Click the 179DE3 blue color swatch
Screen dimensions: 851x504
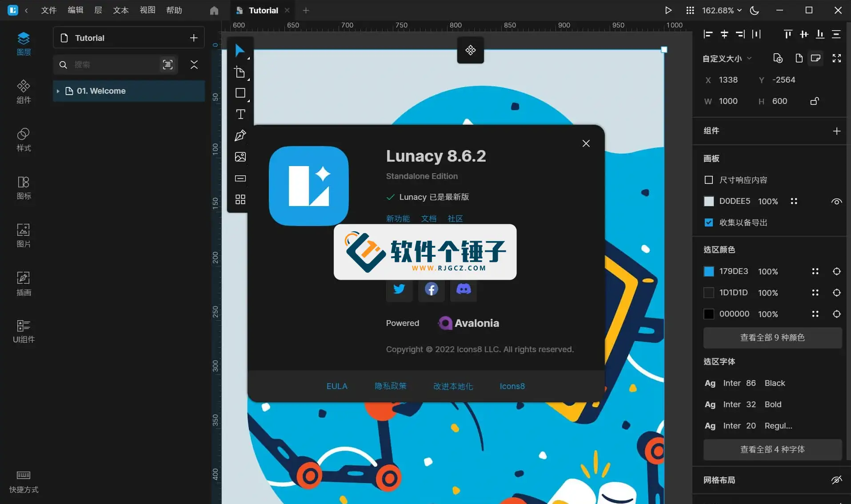[x=709, y=271]
